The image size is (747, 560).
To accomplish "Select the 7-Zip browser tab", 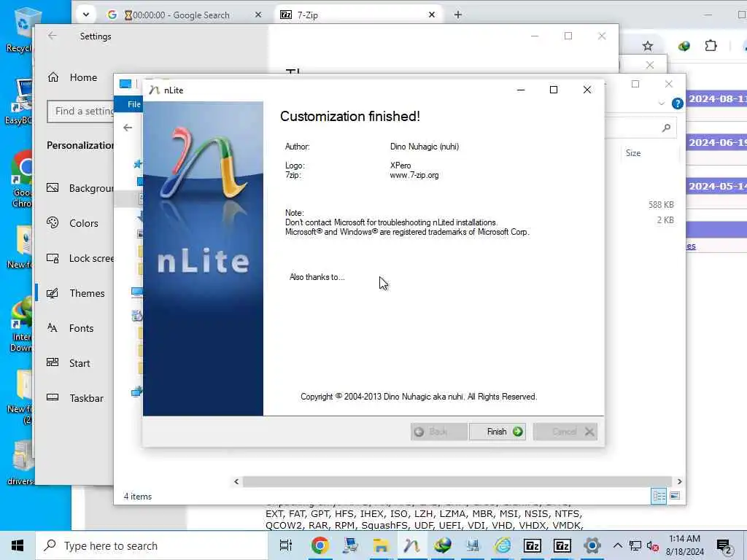I will tap(357, 15).
